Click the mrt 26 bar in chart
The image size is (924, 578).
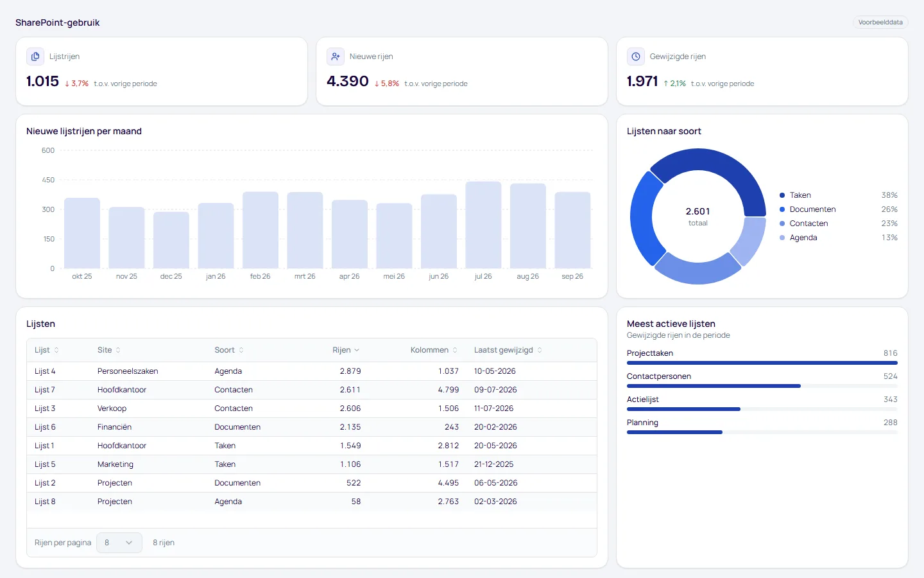[305, 230]
